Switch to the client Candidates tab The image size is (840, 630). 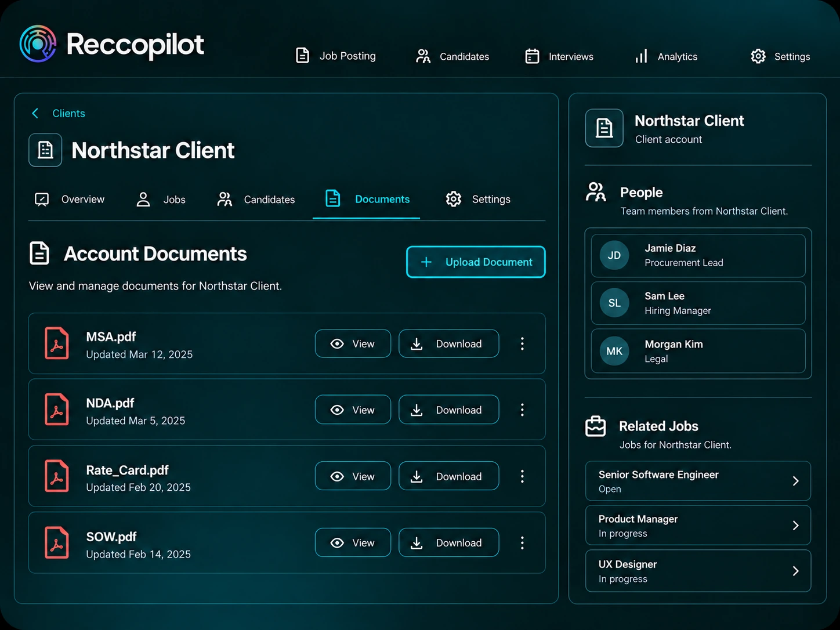pos(256,200)
